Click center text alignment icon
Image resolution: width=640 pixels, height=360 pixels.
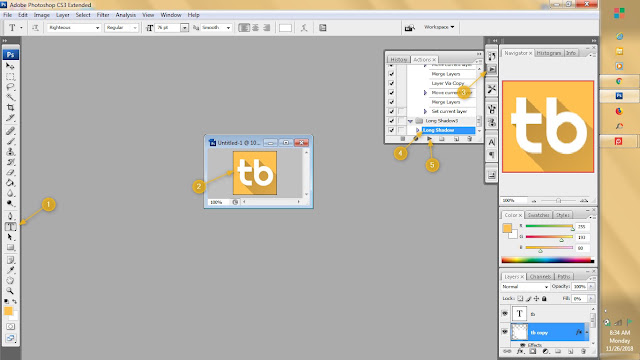tap(256, 28)
